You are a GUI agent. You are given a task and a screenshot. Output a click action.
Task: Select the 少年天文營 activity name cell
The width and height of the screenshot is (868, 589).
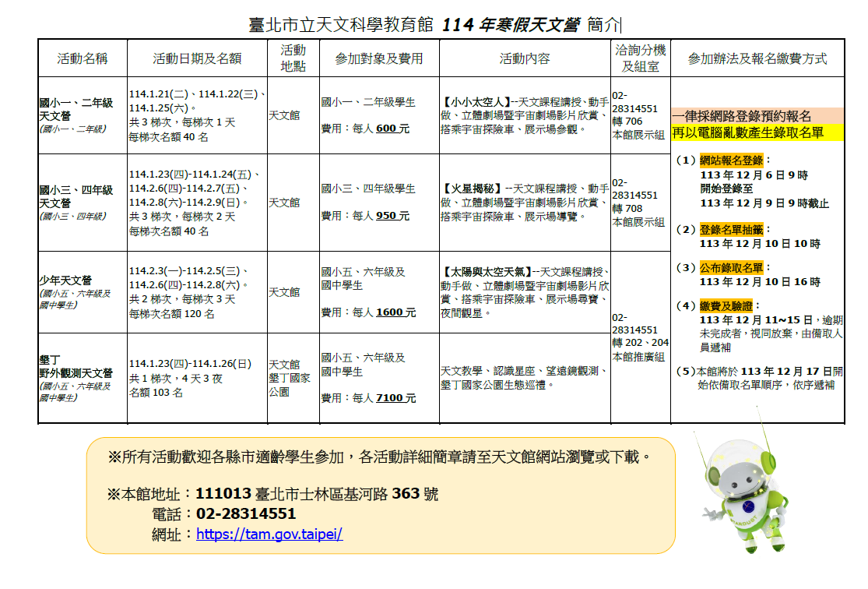(65, 280)
